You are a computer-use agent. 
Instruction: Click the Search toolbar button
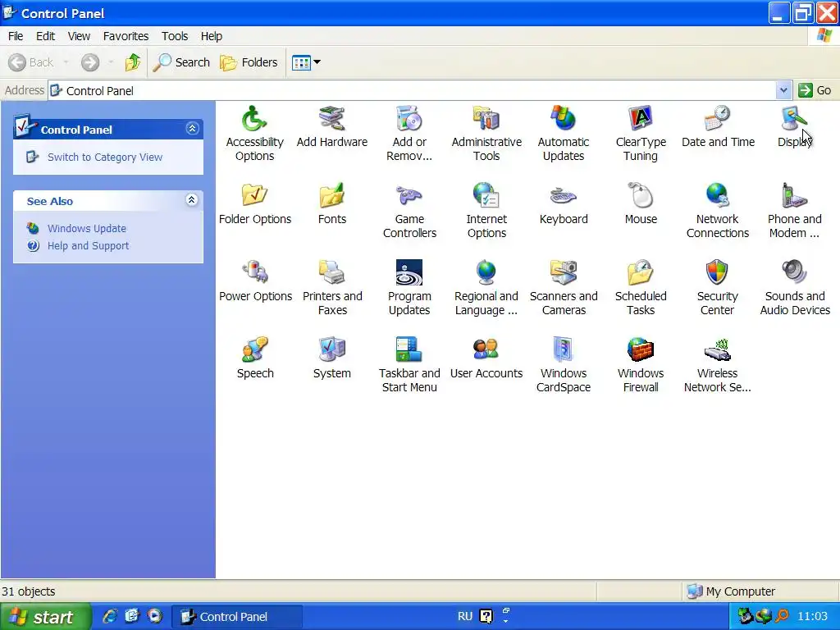pyautogui.click(x=181, y=62)
